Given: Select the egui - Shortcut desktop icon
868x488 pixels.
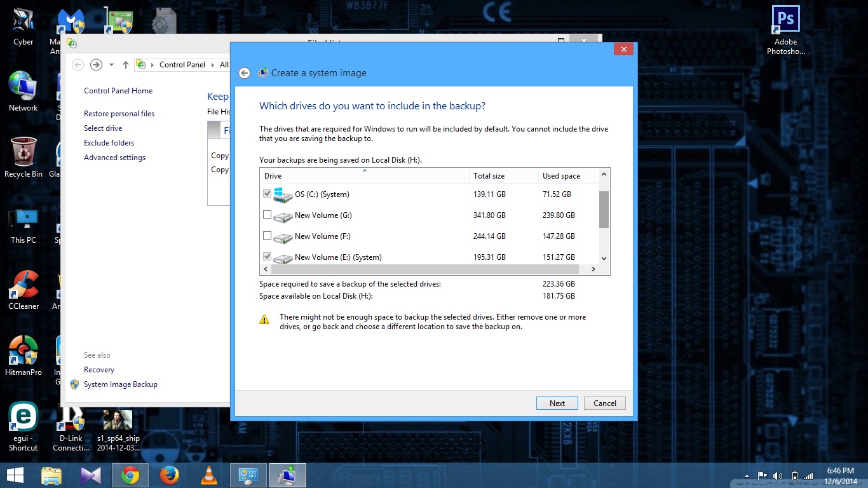Looking at the screenshot, I should tap(24, 427).
